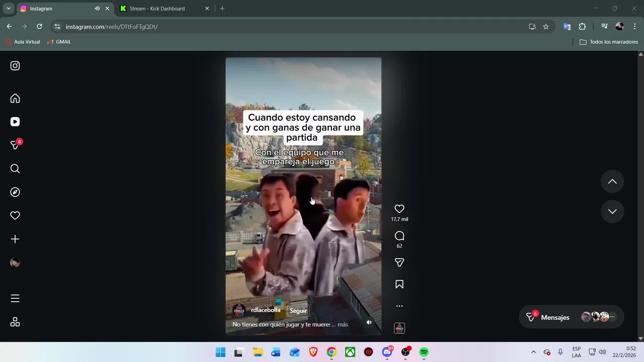Open the Explore compass icon
This screenshot has height=362, width=644.
tap(15, 192)
